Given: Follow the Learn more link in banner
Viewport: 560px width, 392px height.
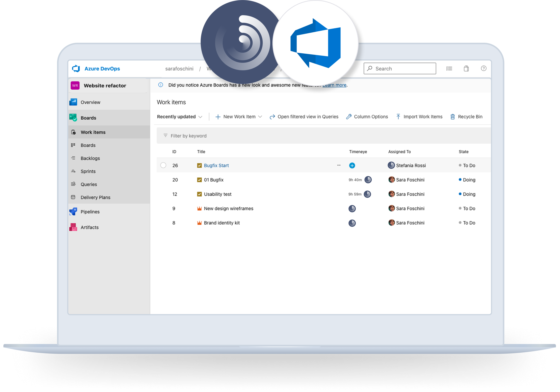Looking at the screenshot, I should coord(334,85).
